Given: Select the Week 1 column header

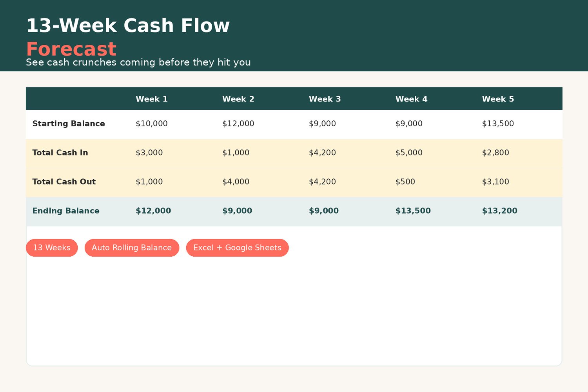Looking at the screenshot, I should (152, 99).
